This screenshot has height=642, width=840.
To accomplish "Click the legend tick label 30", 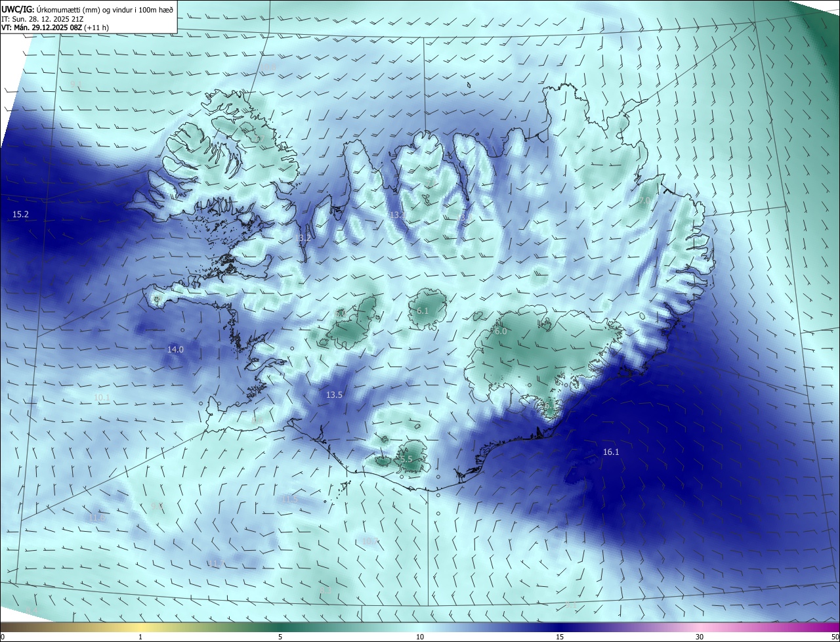I will pyautogui.click(x=700, y=637).
